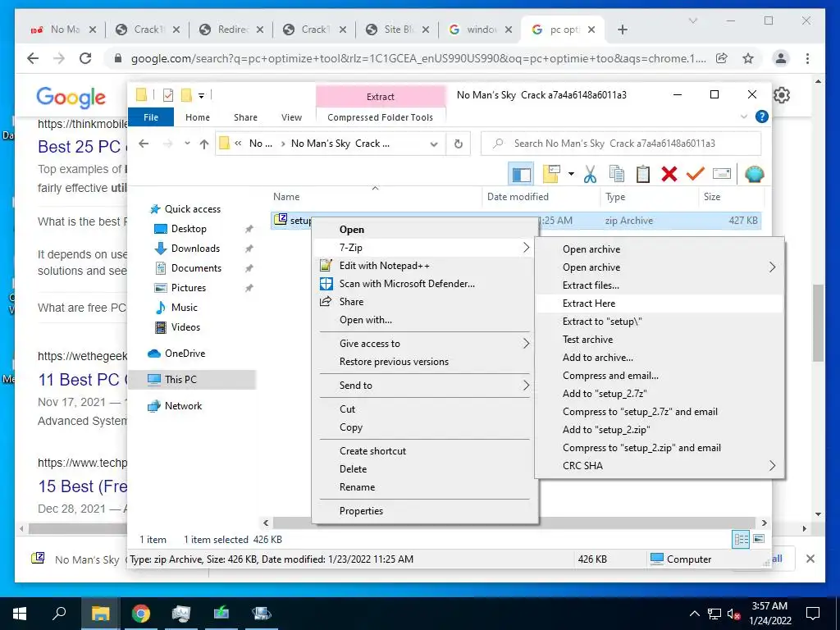Click Chrome page vertical scrollbar
Viewport: 840px width, 630px height.
pos(818,323)
